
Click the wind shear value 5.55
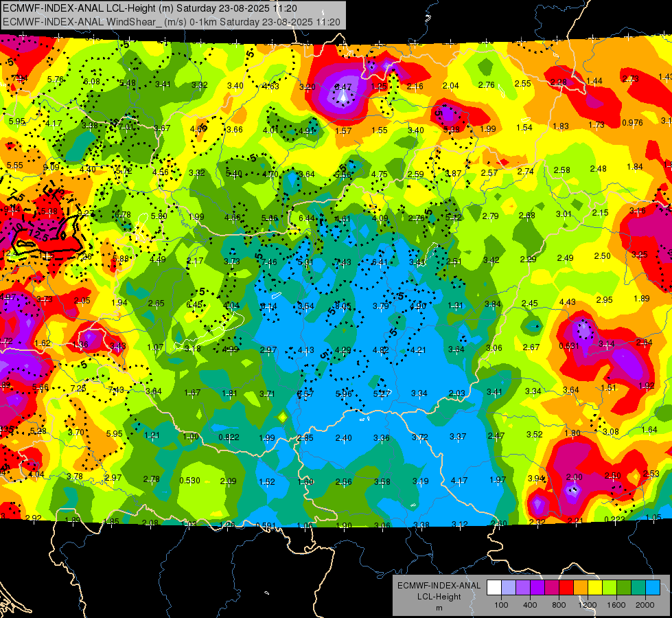(x=15, y=165)
